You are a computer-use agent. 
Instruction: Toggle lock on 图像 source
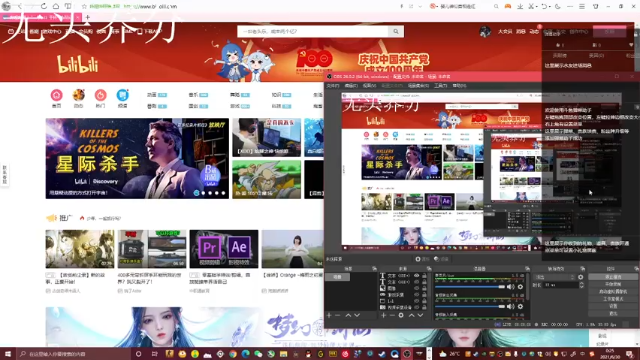pyautogui.click(x=424, y=288)
